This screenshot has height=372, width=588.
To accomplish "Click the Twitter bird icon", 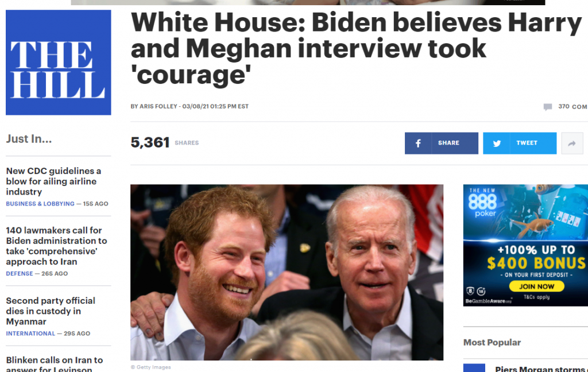I will (x=497, y=144).
